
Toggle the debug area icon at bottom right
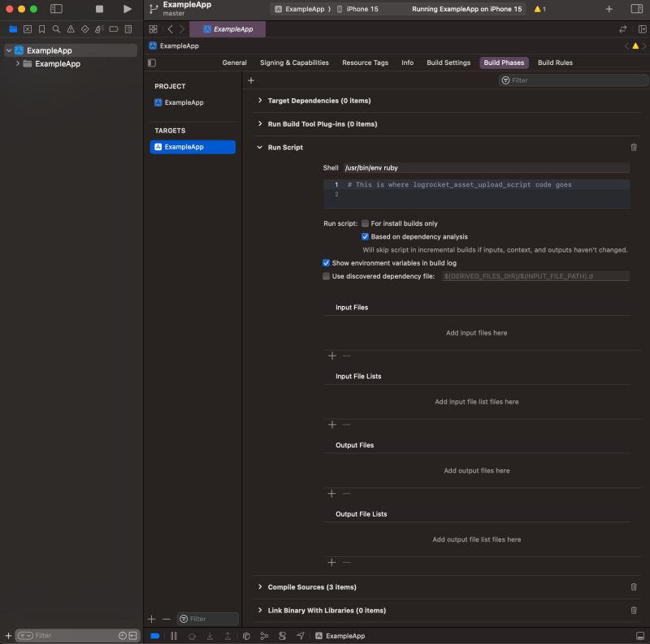640,636
